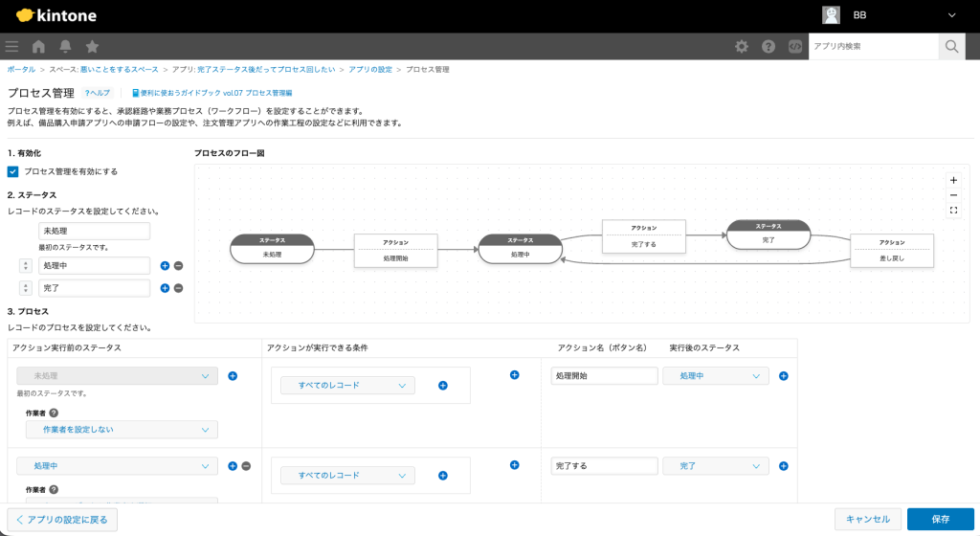The height and width of the screenshot is (536, 980).
Task: Open the hamburger menu icon
Action: tap(11, 46)
